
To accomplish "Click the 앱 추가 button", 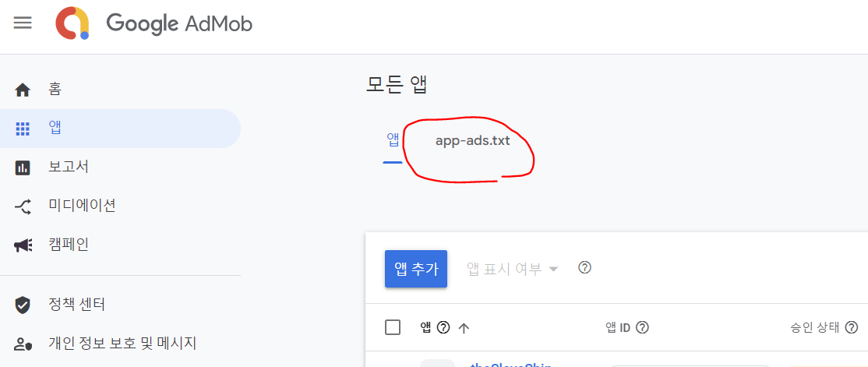I will (416, 269).
